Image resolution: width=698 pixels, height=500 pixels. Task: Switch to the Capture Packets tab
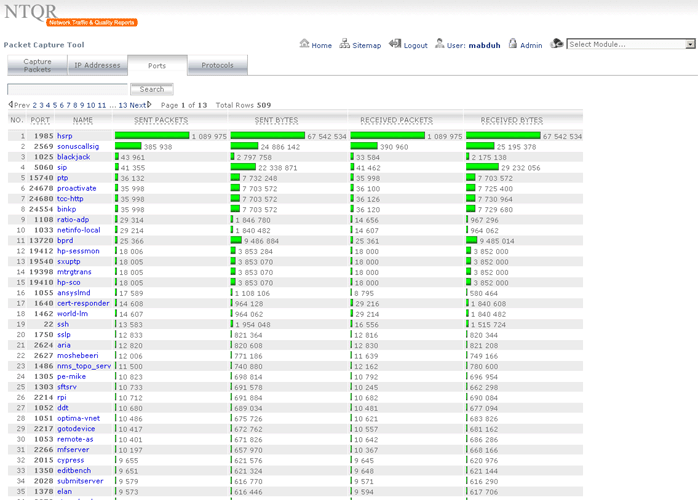tap(37, 66)
